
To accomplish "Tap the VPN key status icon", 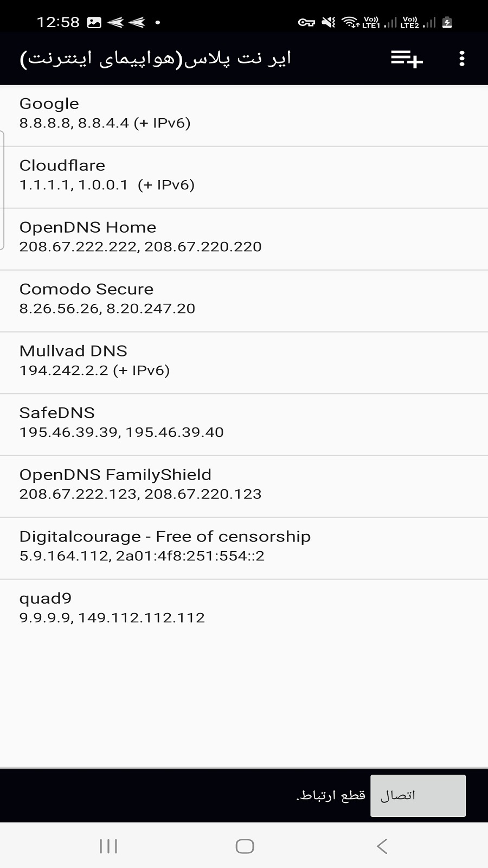I will point(306,22).
